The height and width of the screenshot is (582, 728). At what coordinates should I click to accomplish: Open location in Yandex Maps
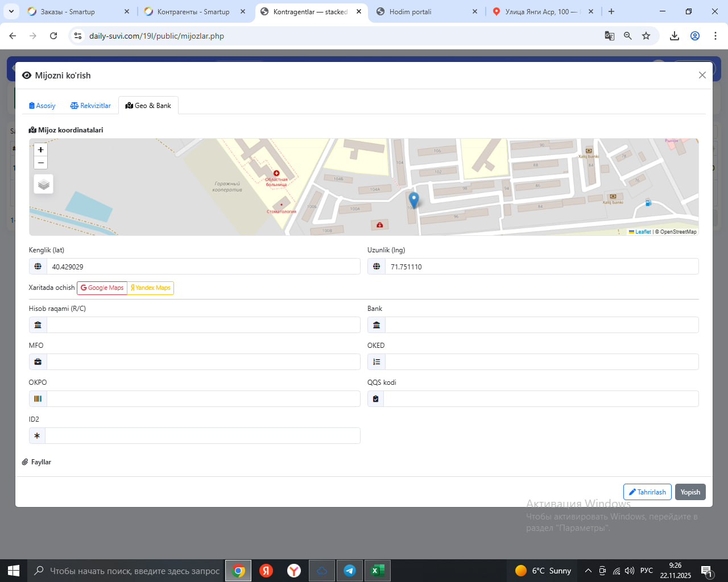(150, 288)
